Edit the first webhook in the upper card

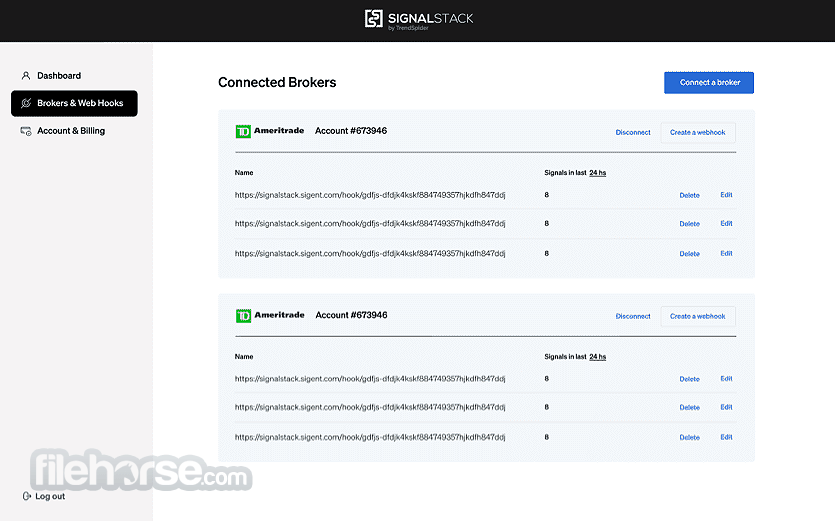point(726,194)
